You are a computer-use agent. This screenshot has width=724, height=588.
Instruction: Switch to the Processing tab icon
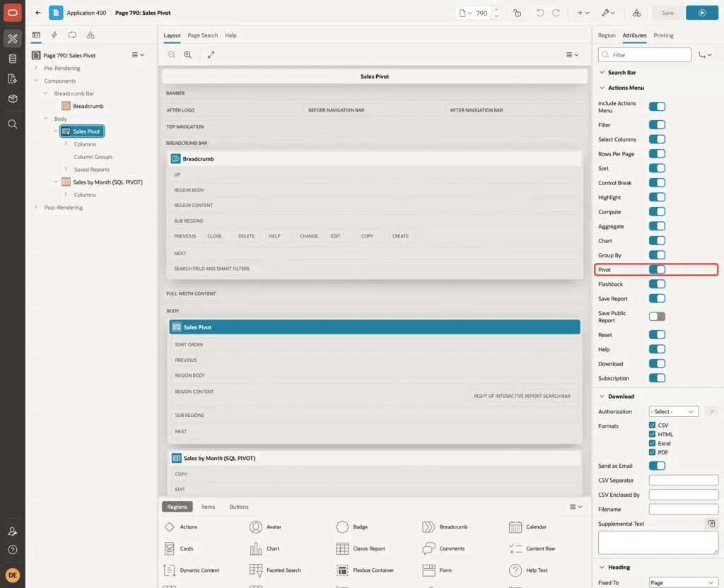point(73,35)
